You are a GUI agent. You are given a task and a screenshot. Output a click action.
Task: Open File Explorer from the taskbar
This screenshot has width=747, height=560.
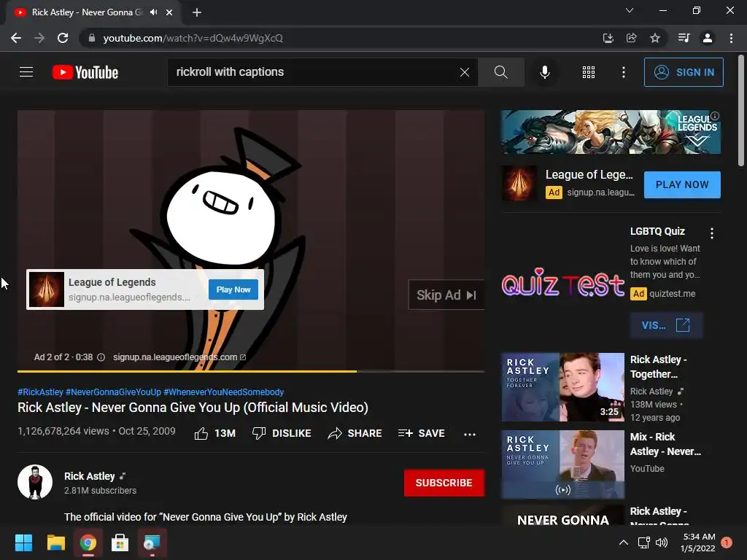coord(55,542)
